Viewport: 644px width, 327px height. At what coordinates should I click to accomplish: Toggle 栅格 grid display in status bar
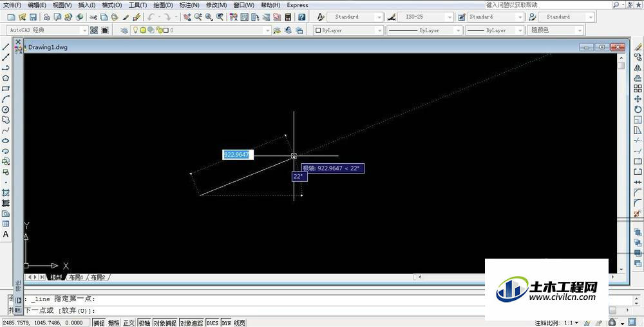[x=114, y=323]
